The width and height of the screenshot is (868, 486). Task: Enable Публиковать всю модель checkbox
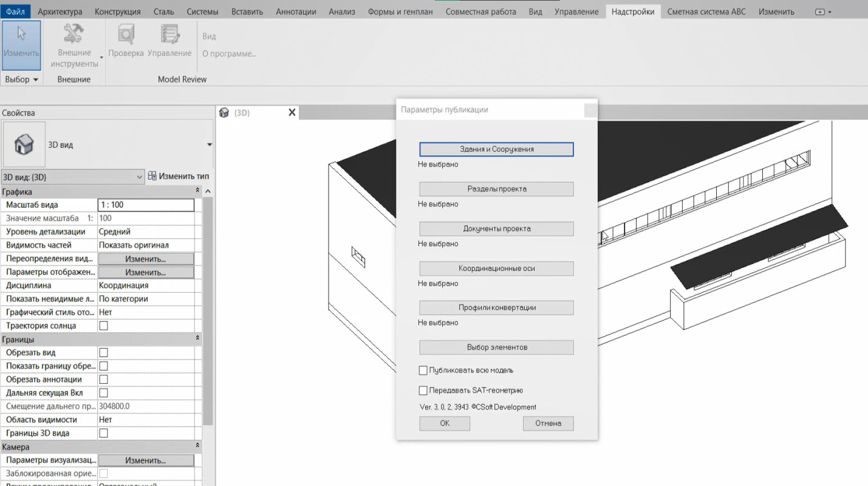423,370
